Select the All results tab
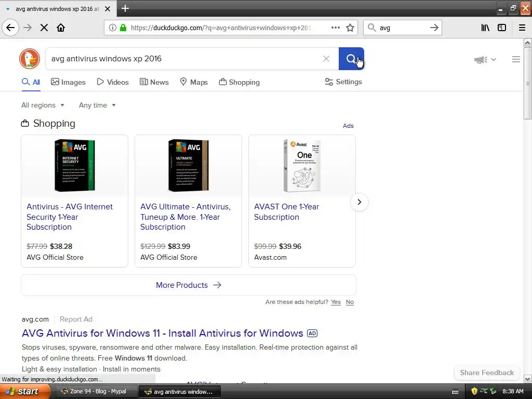Viewport: 532px width, 399px height. [31, 82]
